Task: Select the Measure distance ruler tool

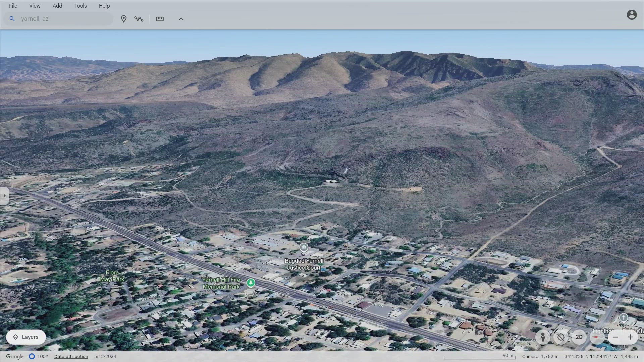Action: 160,19
